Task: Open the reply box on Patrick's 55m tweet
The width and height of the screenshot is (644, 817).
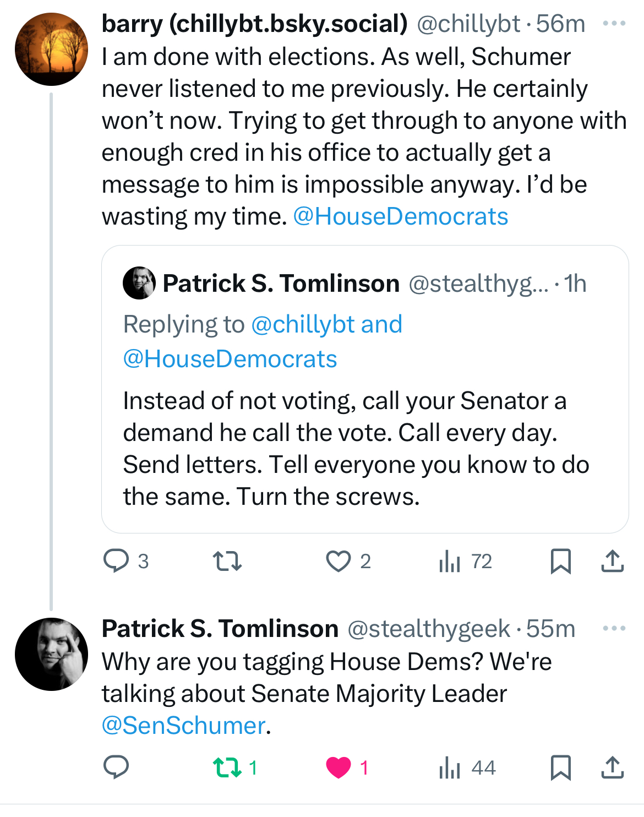Action: pyautogui.click(x=116, y=767)
